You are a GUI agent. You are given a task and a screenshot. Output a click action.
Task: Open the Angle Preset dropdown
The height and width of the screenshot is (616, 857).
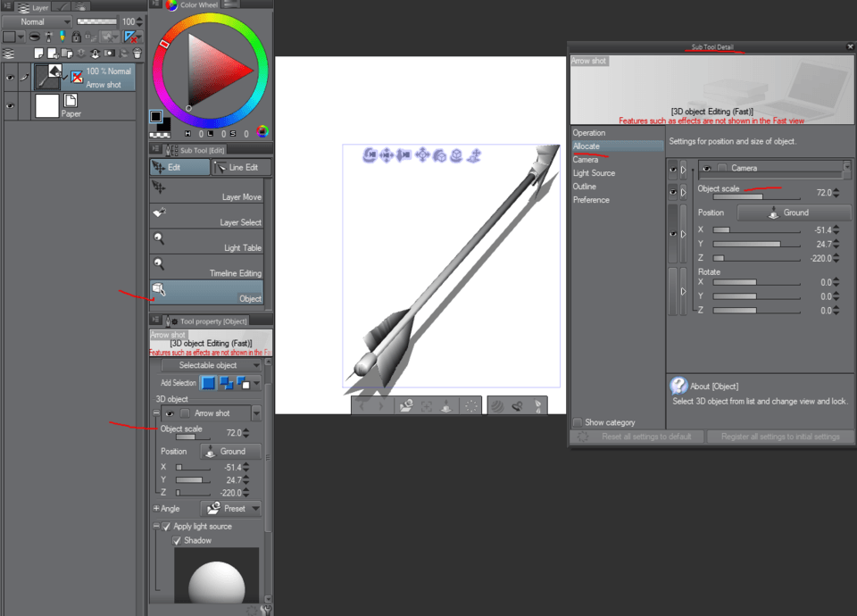(x=231, y=508)
